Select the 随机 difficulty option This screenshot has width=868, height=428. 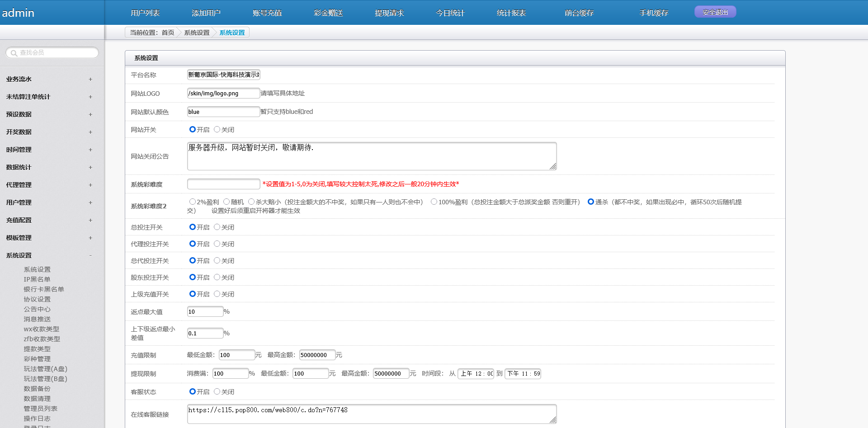[226, 202]
